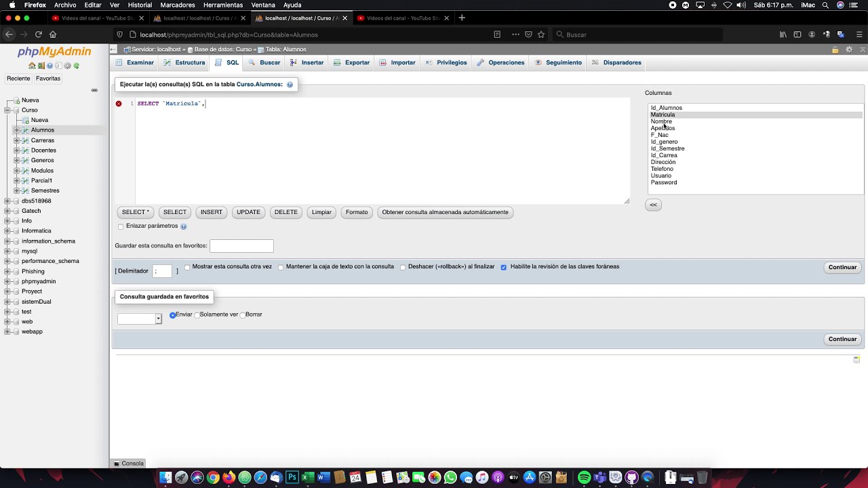Open phpMyAdmin documentation help icon
This screenshot has height=488, width=868.
50,66
